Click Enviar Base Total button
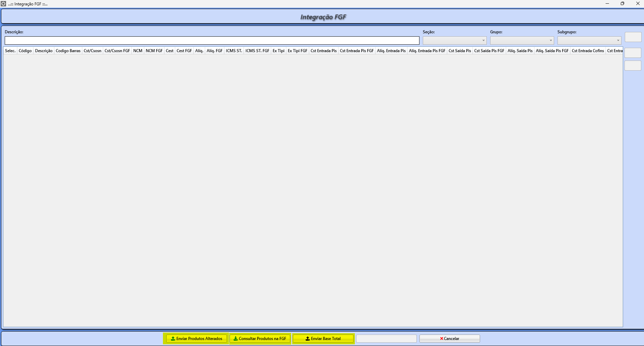Screen dimensions: 644x346 [x=323, y=339]
